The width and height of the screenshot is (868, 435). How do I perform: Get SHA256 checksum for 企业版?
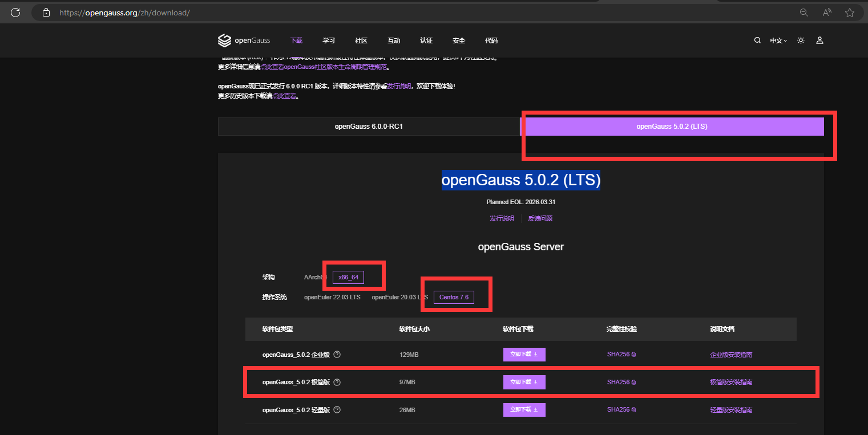point(621,355)
